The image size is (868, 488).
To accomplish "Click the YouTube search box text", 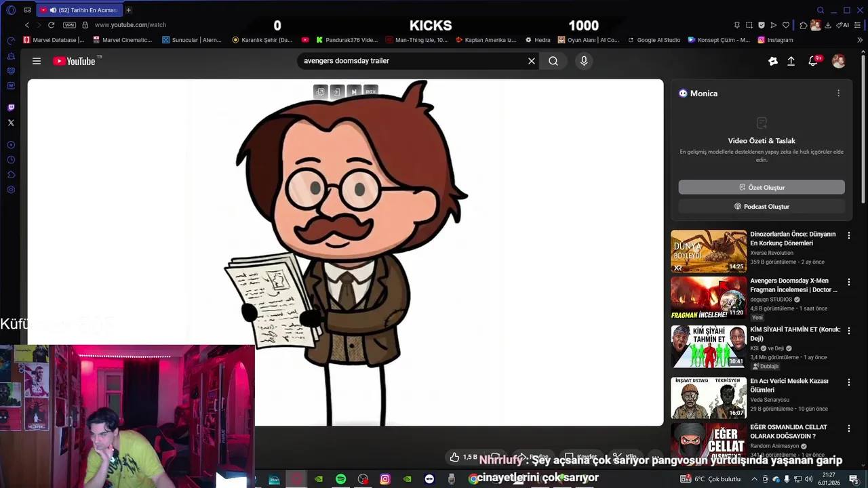I will (346, 61).
